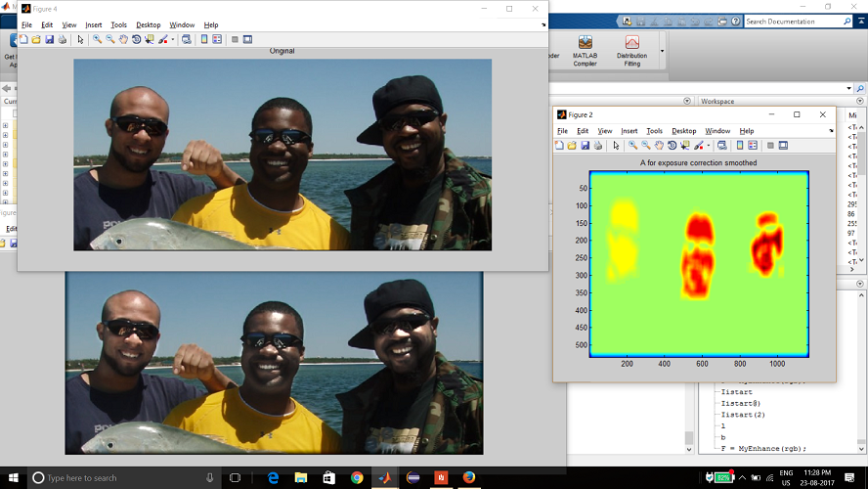
Task: Select Zoom Out tool in Figure 2 toolbar
Action: coord(646,146)
